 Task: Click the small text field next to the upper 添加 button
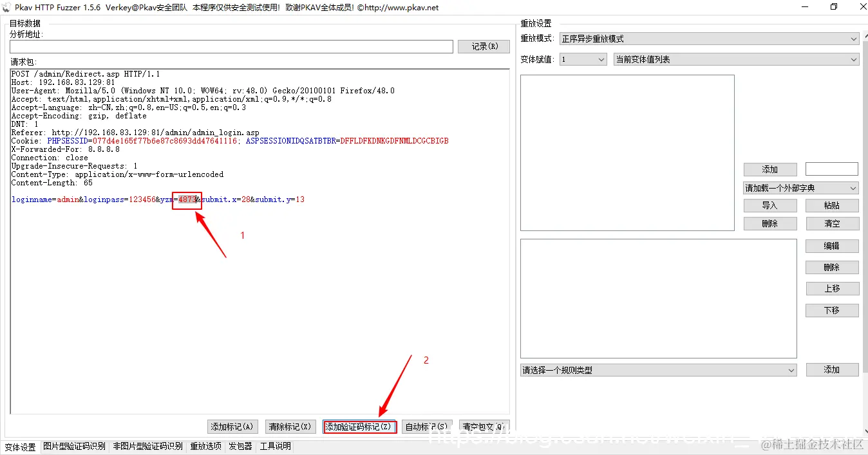pos(831,169)
